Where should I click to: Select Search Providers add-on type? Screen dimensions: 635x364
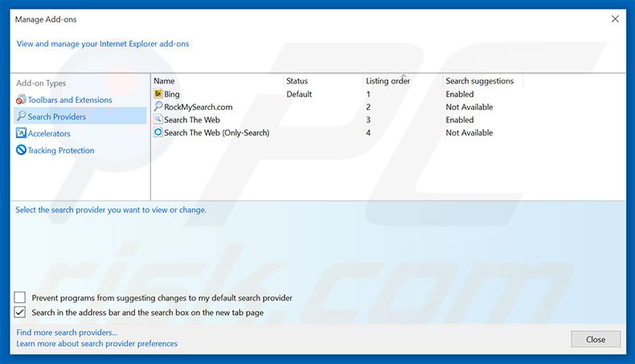pyautogui.click(x=80, y=117)
